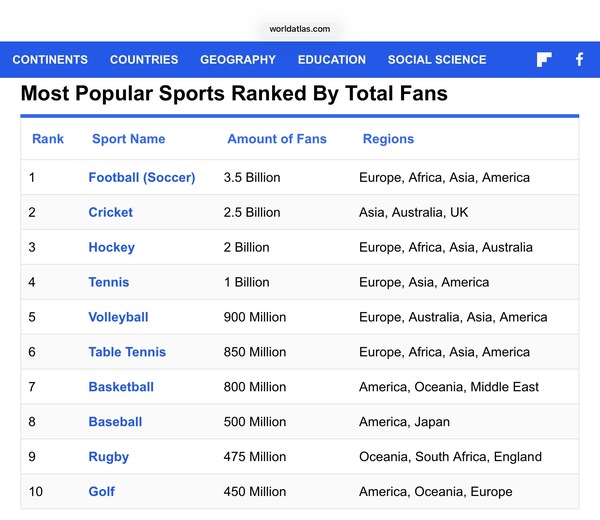Open the Facebook icon link

[x=579, y=59]
